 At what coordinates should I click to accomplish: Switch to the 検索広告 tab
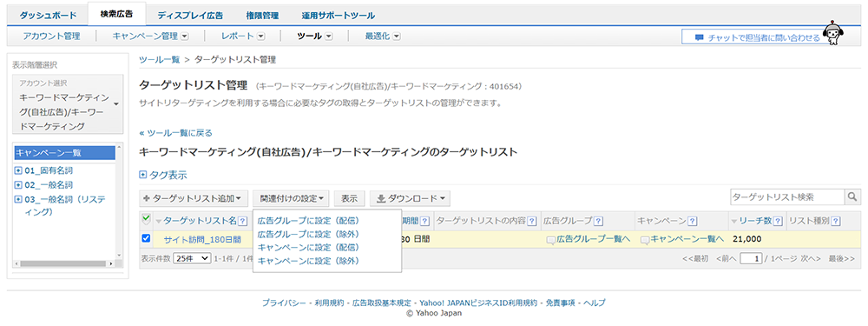coord(116,15)
